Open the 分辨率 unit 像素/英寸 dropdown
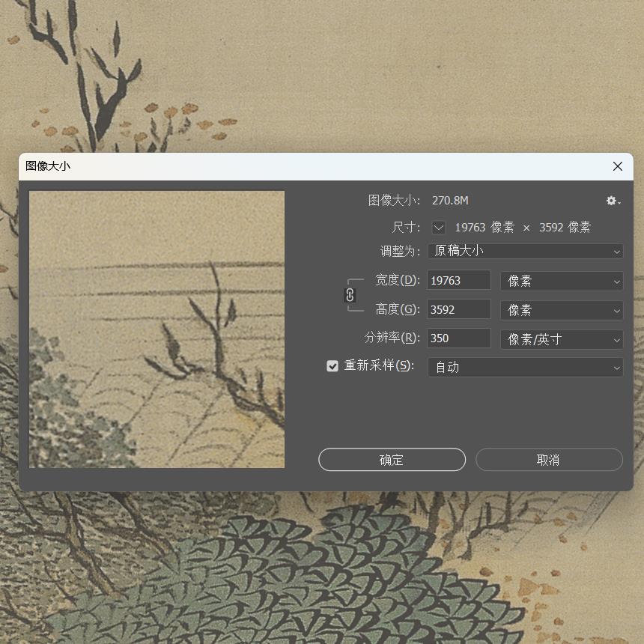The width and height of the screenshot is (644, 644). (562, 339)
